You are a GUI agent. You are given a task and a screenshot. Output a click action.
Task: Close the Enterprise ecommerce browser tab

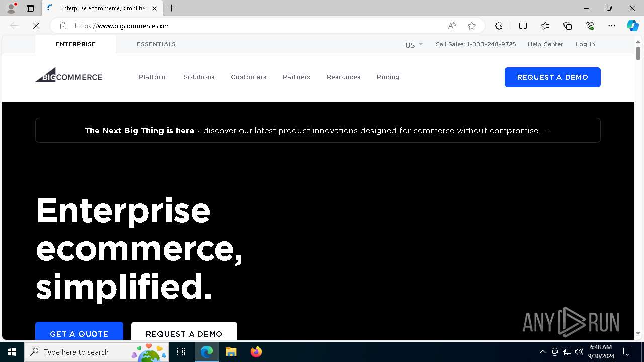154,8
